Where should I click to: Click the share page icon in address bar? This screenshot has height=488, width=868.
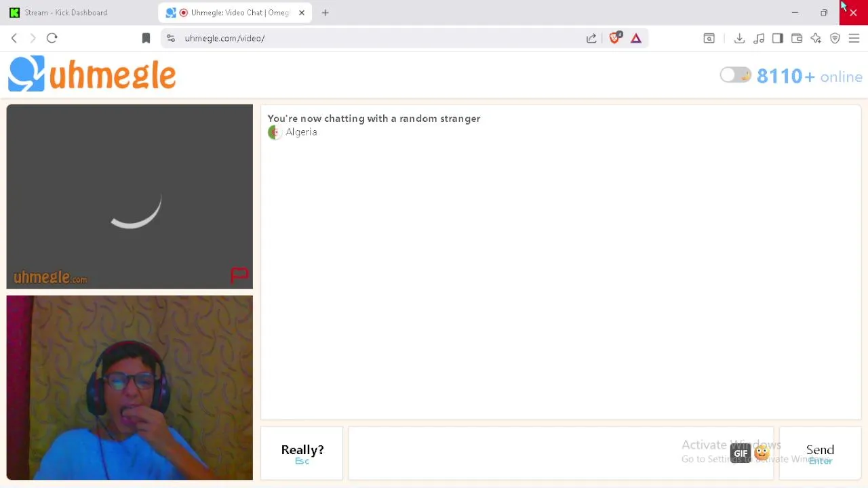point(591,39)
